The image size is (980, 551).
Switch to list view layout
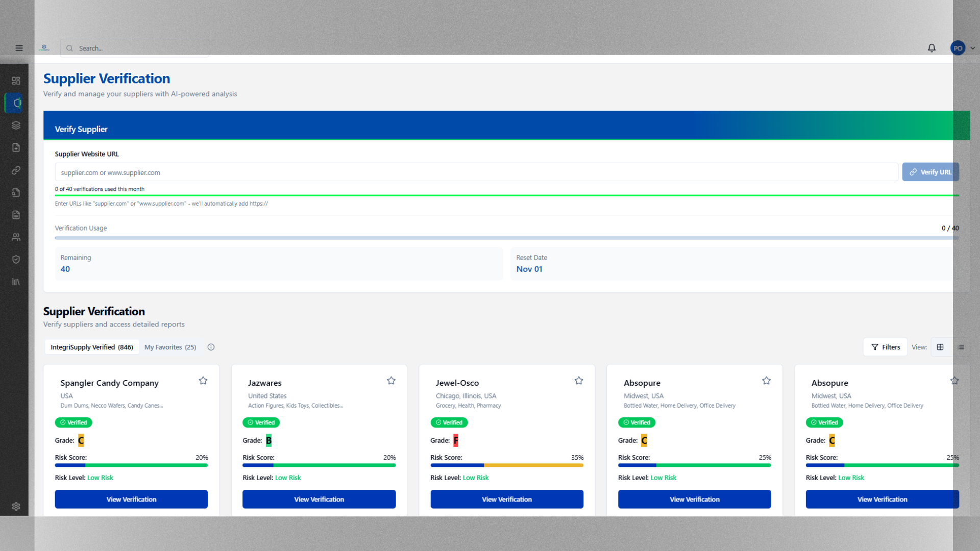[961, 347]
